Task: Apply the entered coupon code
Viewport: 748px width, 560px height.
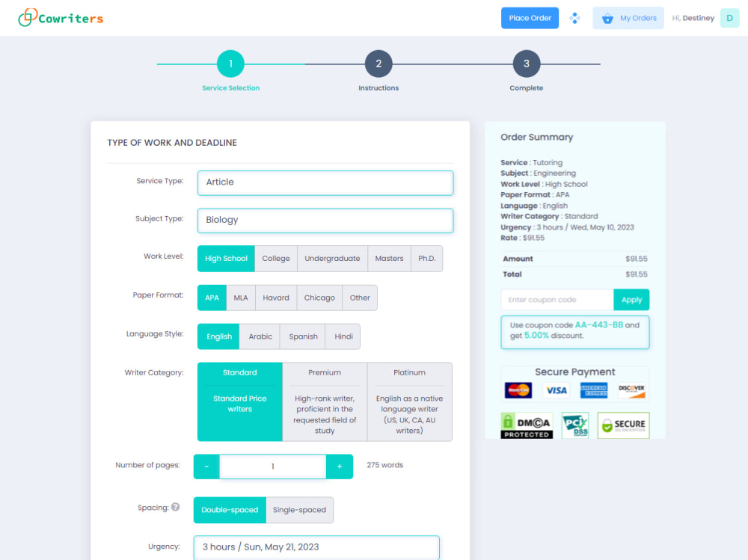Action: [631, 299]
